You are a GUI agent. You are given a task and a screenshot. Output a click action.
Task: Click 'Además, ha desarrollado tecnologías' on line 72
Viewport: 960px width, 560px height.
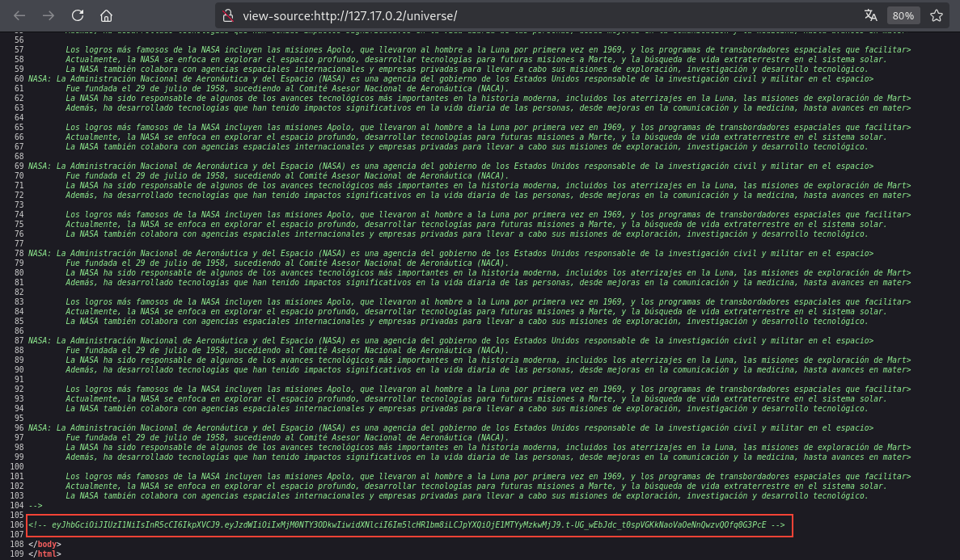pos(147,196)
